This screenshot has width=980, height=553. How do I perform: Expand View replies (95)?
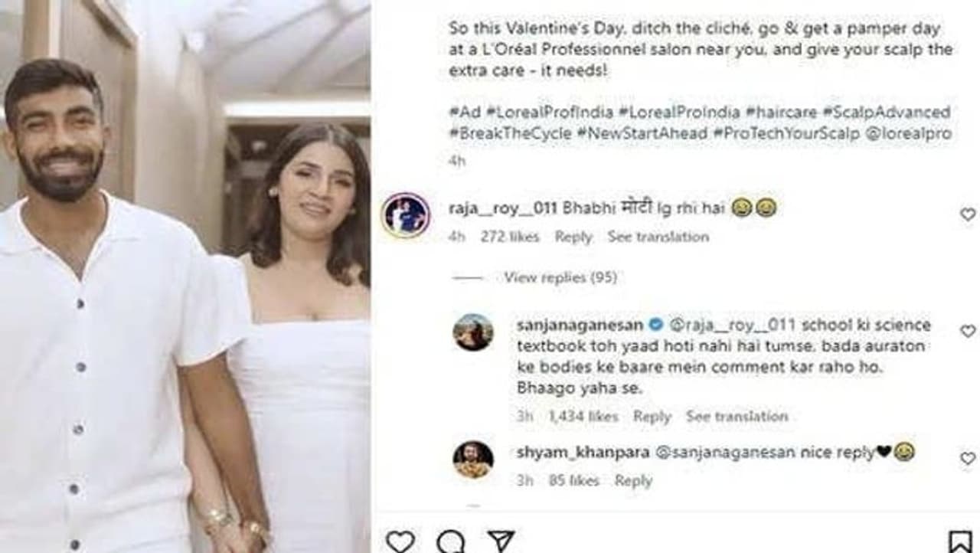[x=560, y=277]
